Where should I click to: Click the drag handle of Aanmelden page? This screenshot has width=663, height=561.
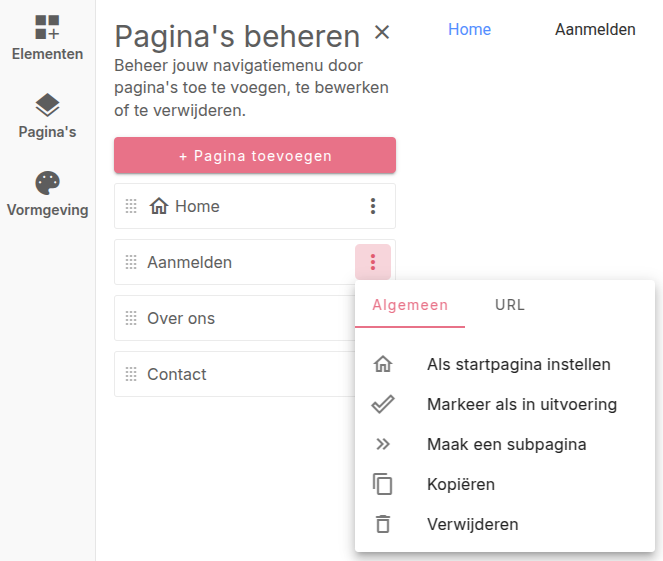tap(131, 262)
